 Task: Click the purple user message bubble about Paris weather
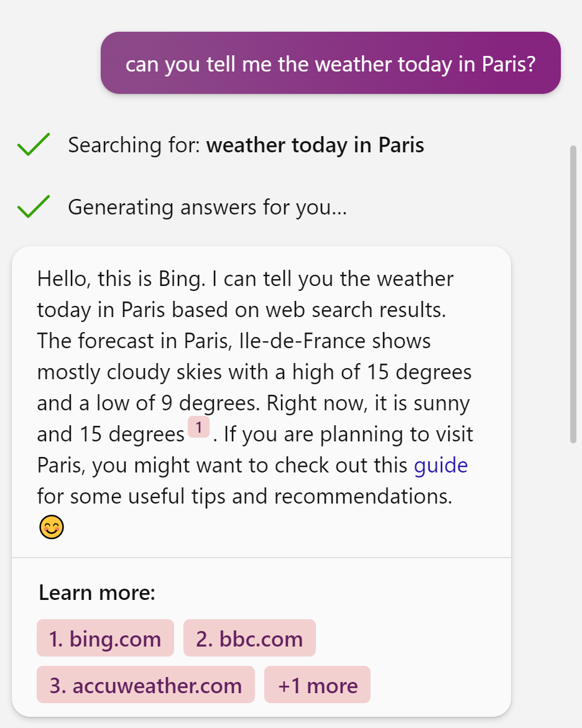click(x=331, y=63)
